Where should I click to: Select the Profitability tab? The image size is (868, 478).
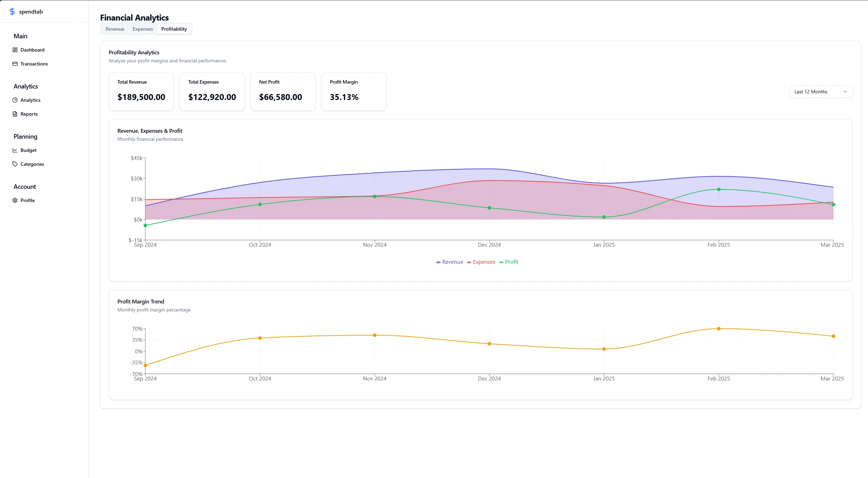point(174,29)
